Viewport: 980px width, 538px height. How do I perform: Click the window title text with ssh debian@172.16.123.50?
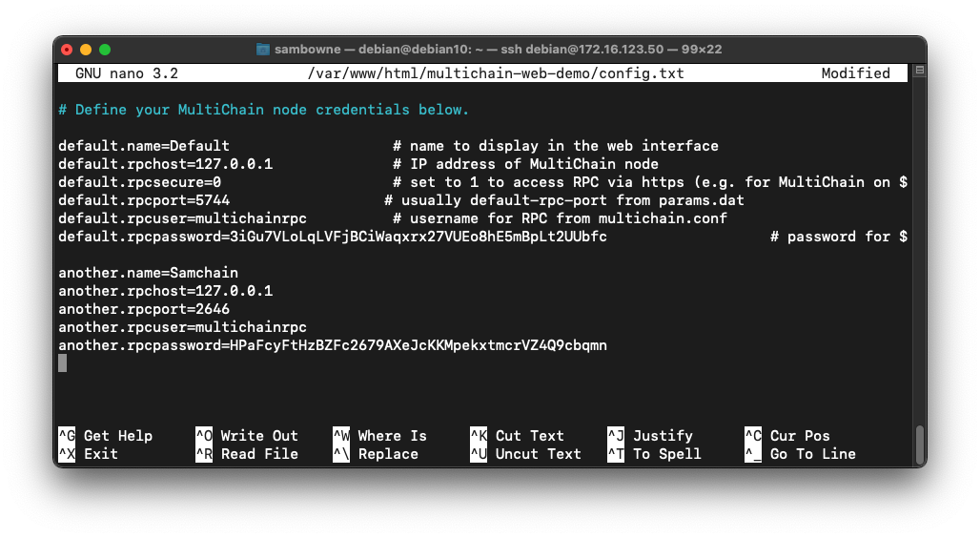(x=499, y=50)
